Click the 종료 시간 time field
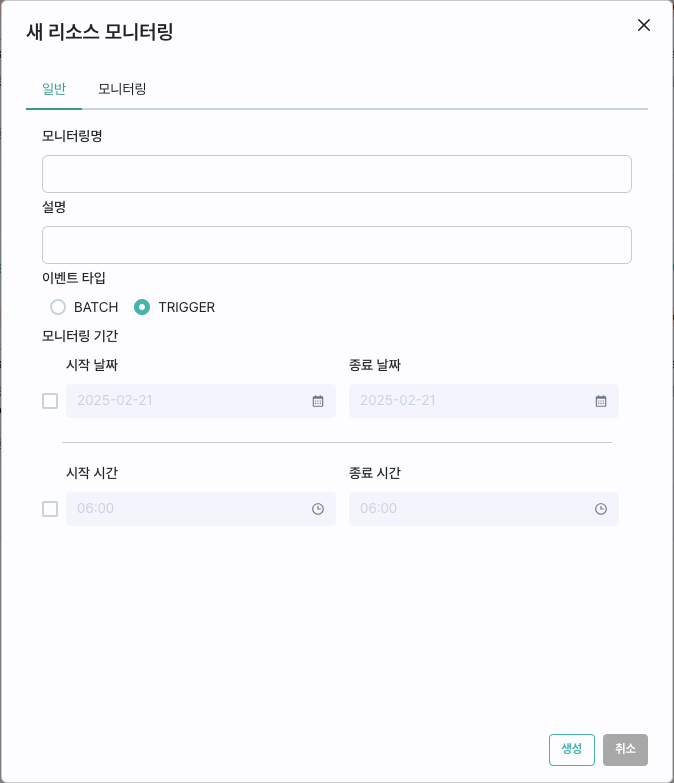Viewport: 674px width, 783px height. click(484, 509)
